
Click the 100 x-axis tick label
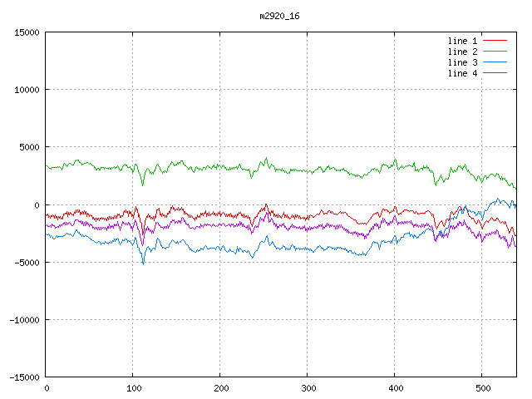point(133,388)
